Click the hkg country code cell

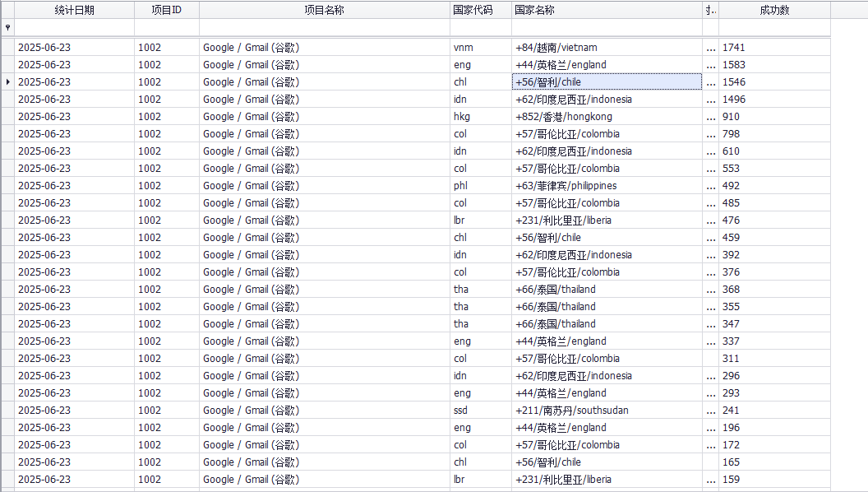pyautogui.click(x=481, y=116)
